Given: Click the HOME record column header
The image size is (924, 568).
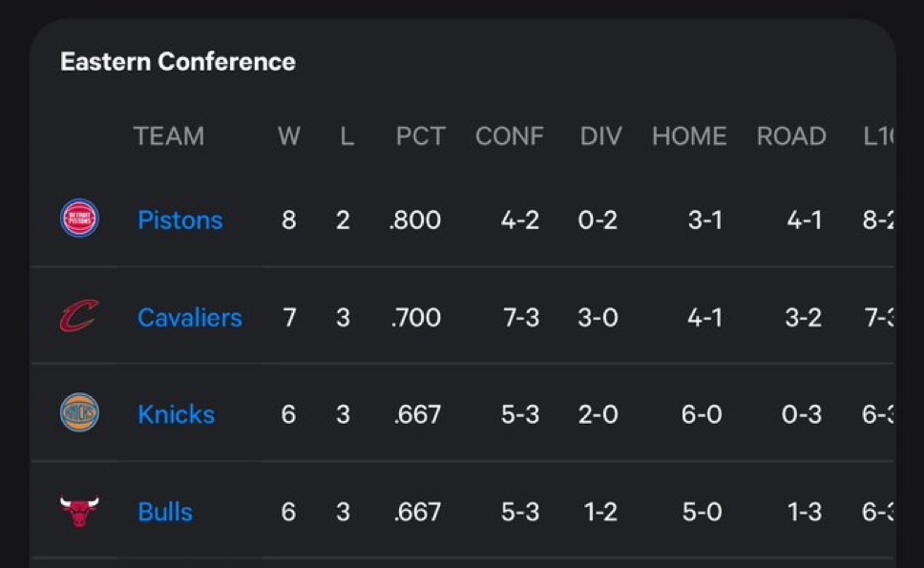Looking at the screenshot, I should pyautogui.click(x=689, y=137).
